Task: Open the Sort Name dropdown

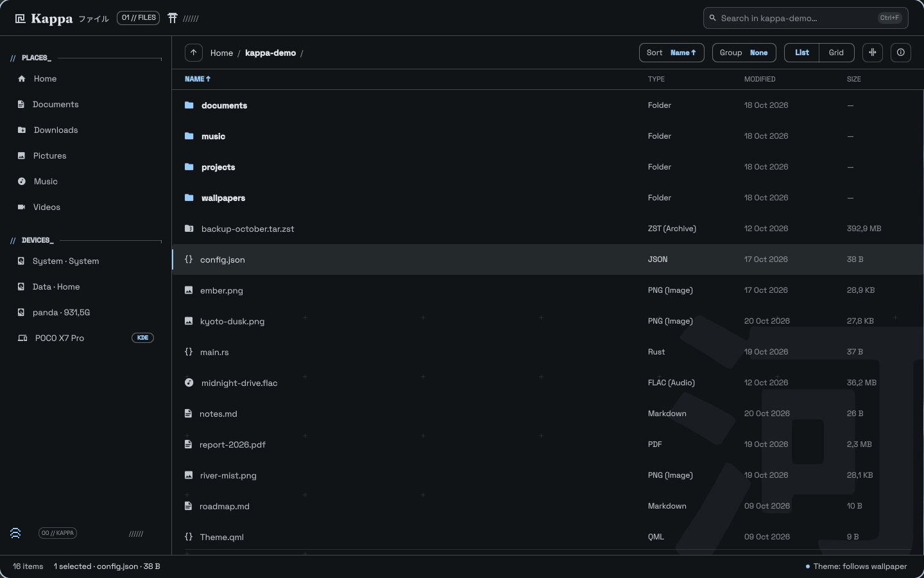Action: pos(671,53)
